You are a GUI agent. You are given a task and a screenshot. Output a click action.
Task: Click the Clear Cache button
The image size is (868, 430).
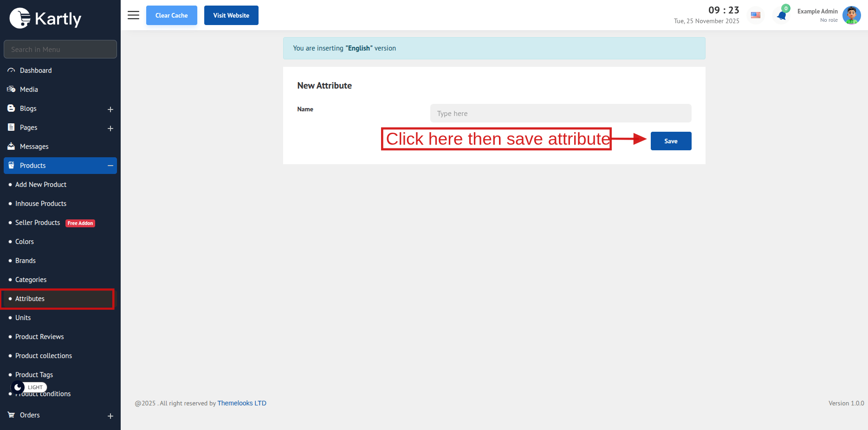(x=171, y=15)
